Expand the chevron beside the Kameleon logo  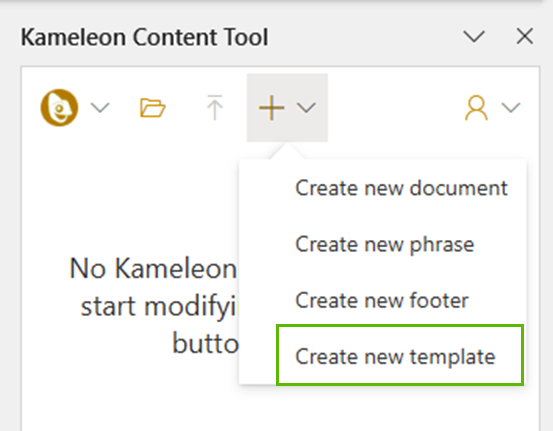coord(100,108)
